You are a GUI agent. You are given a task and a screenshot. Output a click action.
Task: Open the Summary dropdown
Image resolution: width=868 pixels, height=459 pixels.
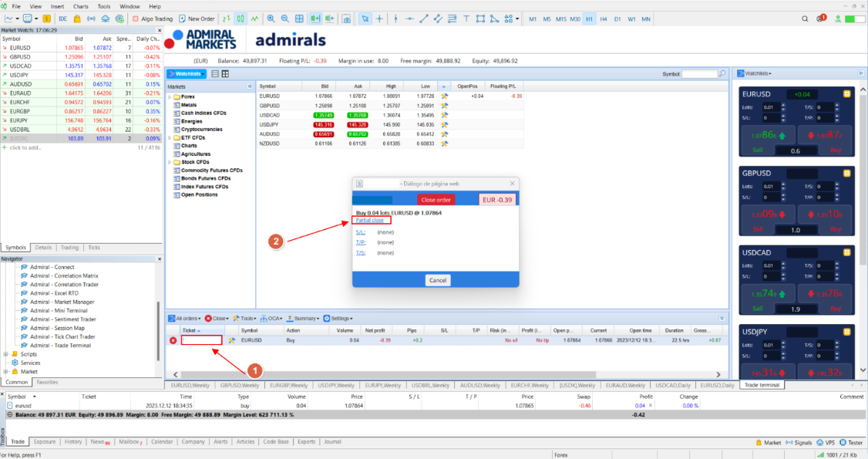click(303, 319)
